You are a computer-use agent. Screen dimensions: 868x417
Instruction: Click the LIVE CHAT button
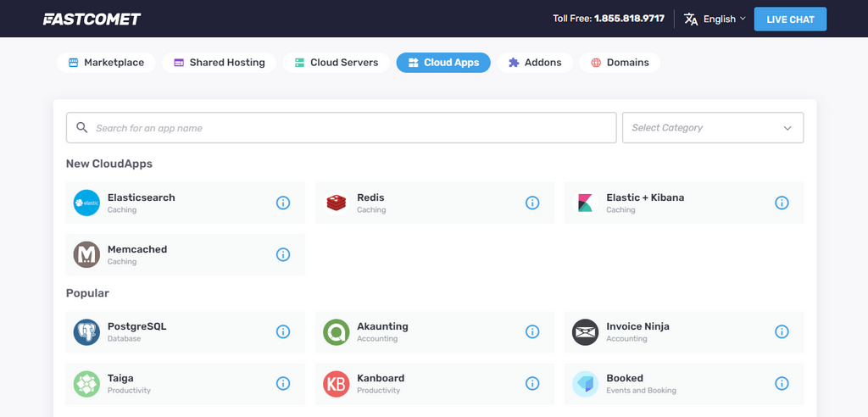(x=789, y=19)
